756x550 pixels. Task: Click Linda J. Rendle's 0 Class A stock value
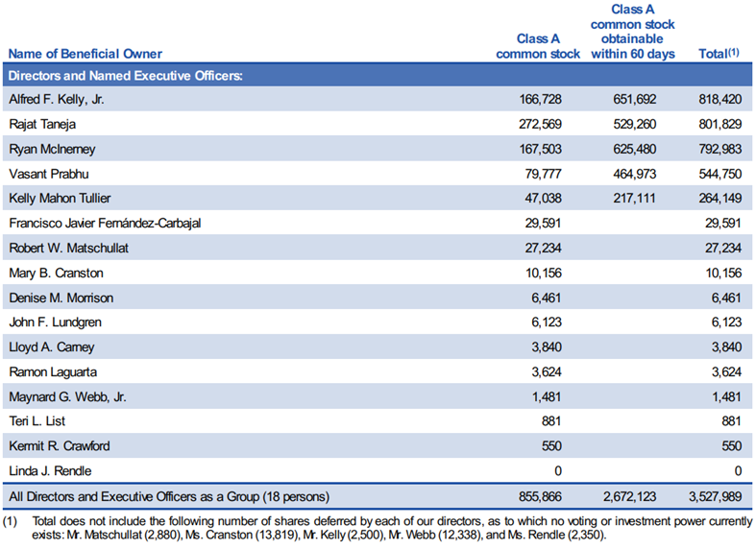[558, 471]
